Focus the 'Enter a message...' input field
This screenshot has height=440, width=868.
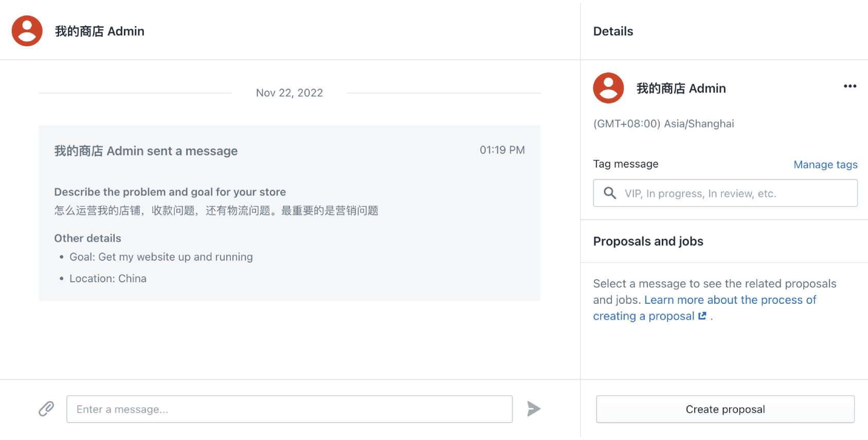[289, 409]
